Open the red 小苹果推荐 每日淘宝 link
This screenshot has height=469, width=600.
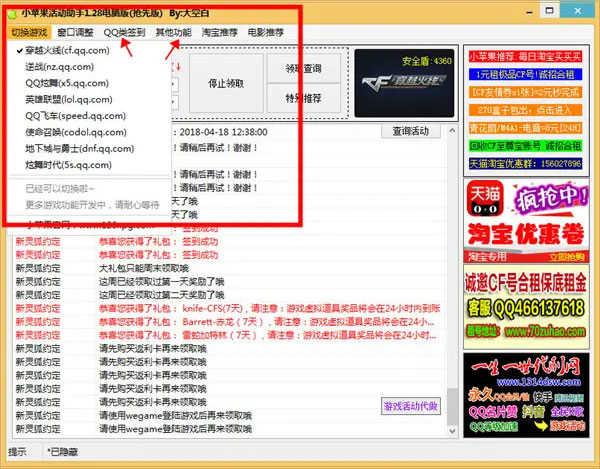click(x=525, y=57)
